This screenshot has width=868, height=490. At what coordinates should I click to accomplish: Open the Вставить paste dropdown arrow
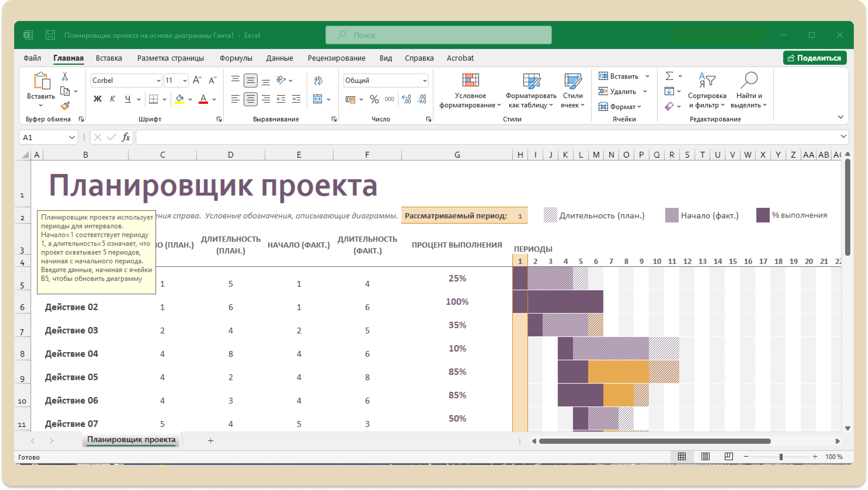(41, 105)
